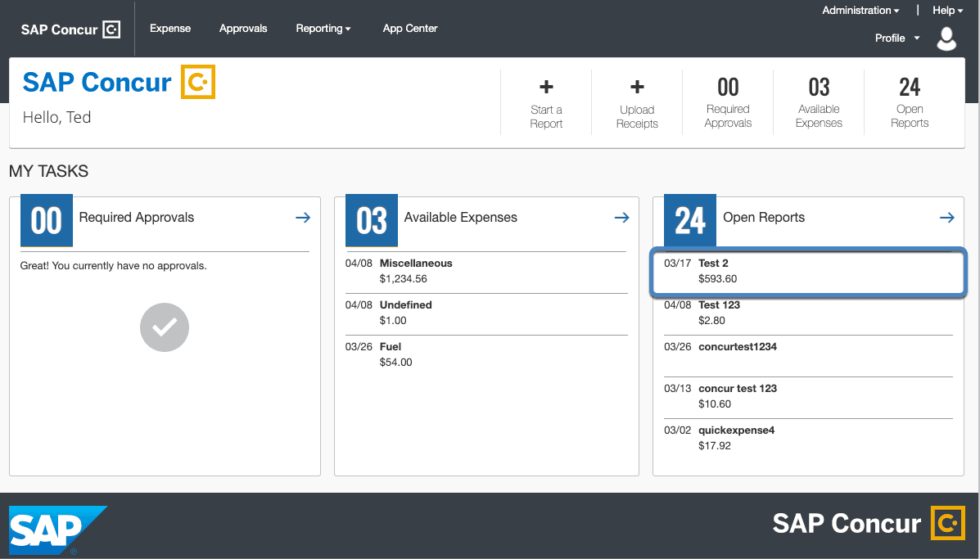Expand the Profile dropdown
The height and width of the screenshot is (559, 980).
[x=897, y=38]
